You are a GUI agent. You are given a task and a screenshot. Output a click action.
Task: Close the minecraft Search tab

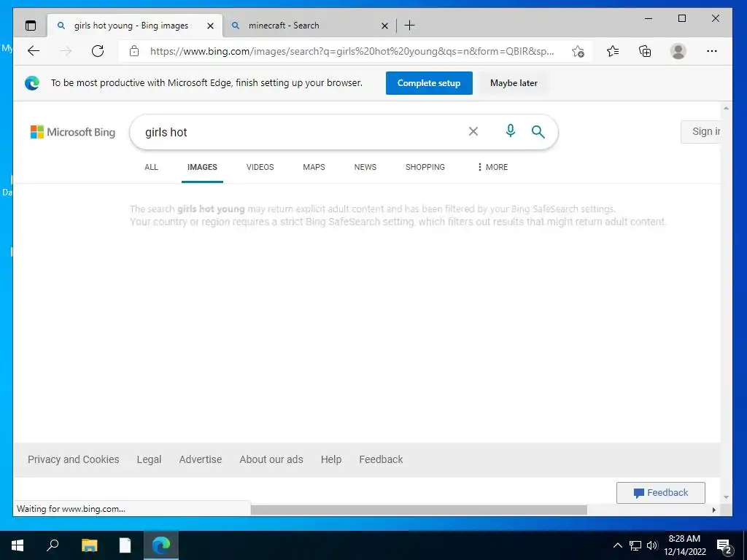384,26
